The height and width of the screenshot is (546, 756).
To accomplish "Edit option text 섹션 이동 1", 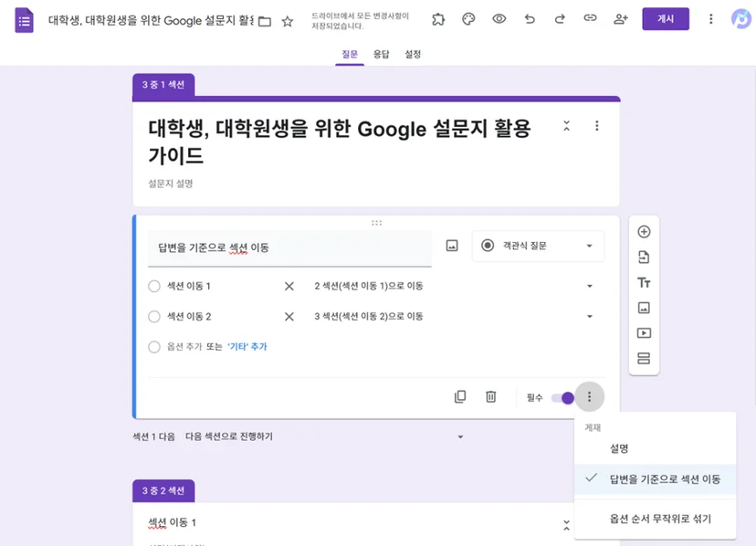I will tap(188, 287).
